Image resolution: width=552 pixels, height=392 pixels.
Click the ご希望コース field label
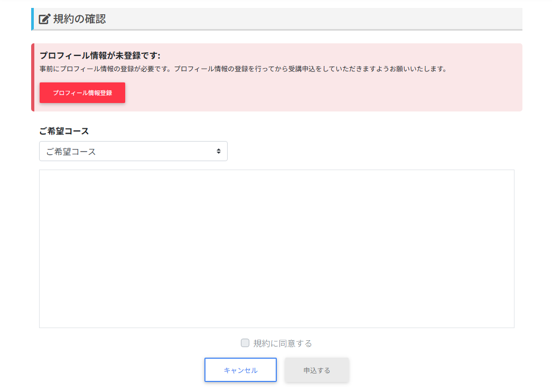(x=64, y=131)
